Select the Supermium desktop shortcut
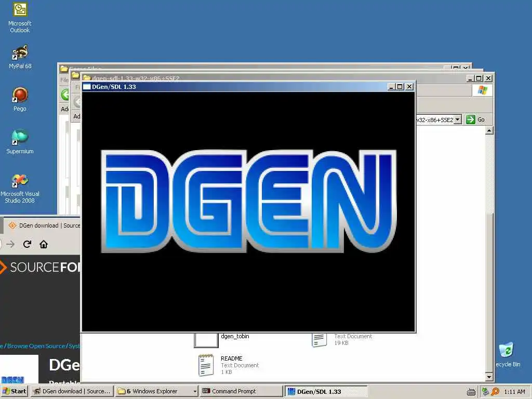 [x=20, y=142]
